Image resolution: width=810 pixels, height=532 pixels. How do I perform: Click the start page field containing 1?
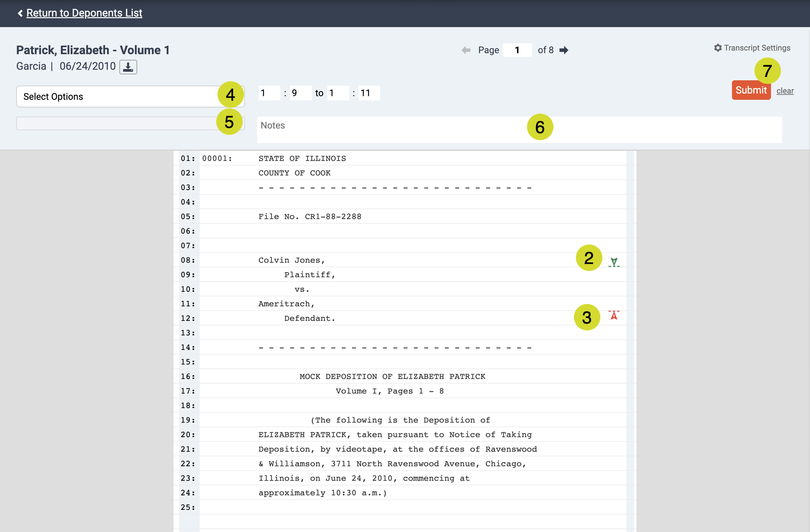point(269,93)
